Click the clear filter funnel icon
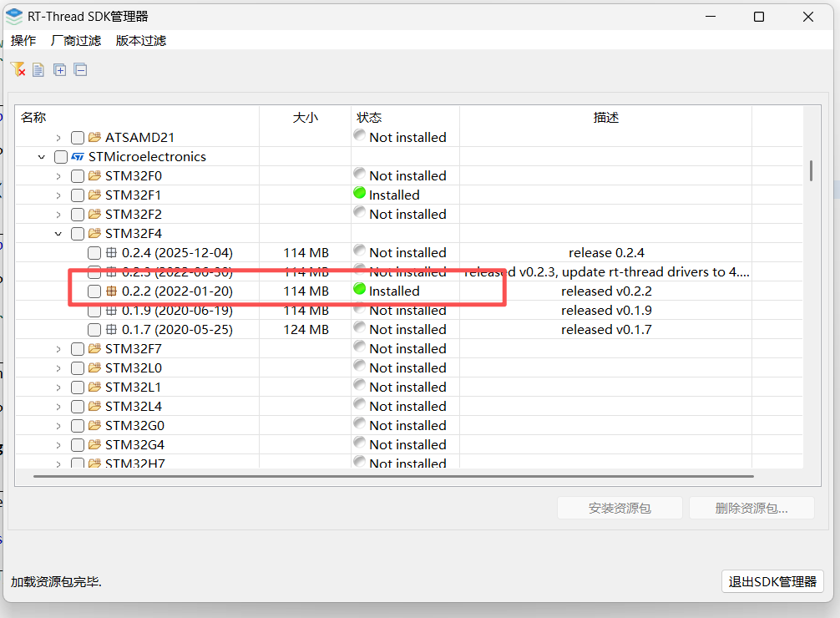Image resolution: width=840 pixels, height=618 pixels. 18,69
